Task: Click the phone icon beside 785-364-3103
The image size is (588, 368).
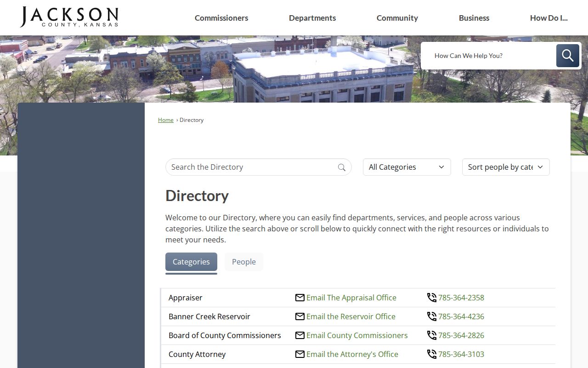Action: point(432,354)
